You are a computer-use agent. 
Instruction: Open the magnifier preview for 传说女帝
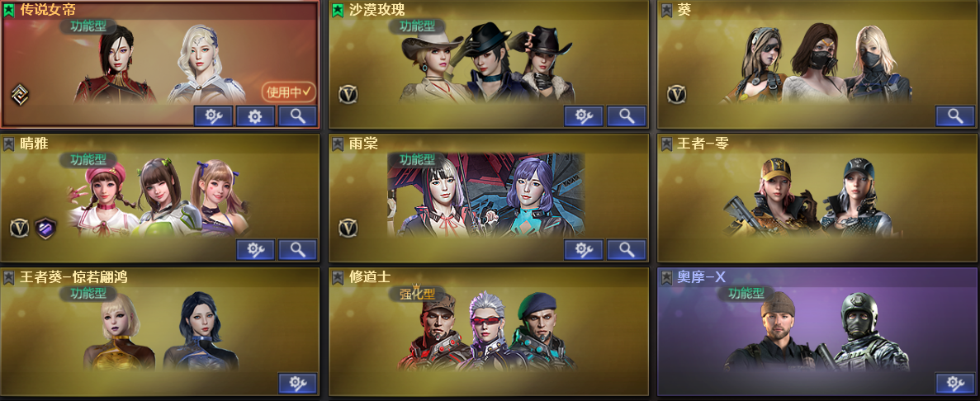coord(297,116)
